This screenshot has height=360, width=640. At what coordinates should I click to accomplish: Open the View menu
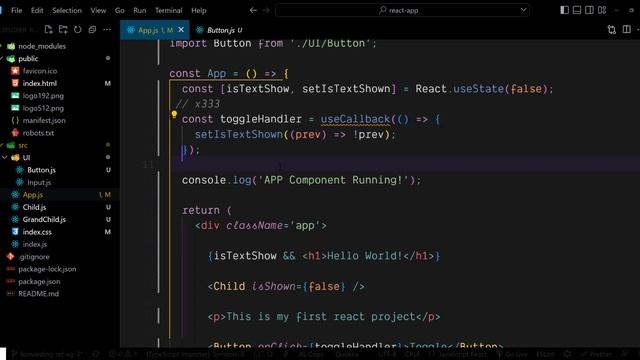click(x=98, y=11)
